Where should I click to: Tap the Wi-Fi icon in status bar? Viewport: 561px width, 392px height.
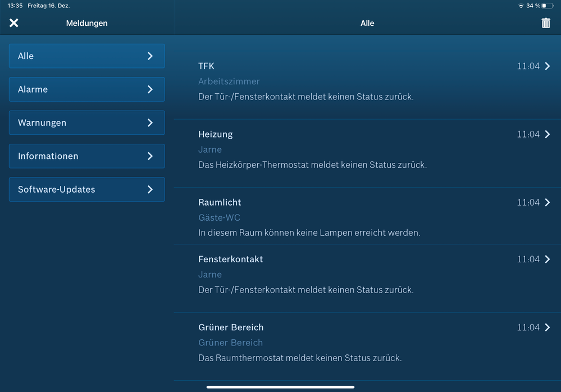pyautogui.click(x=521, y=6)
